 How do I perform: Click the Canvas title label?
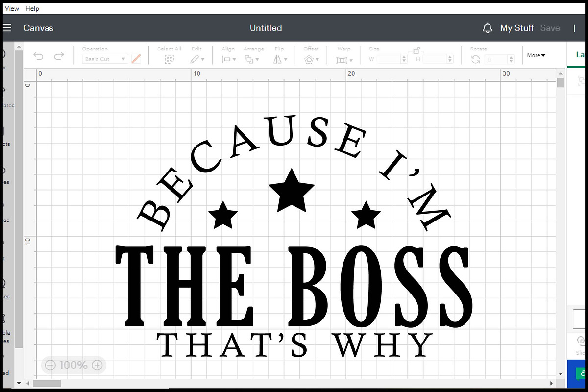pyautogui.click(x=38, y=28)
